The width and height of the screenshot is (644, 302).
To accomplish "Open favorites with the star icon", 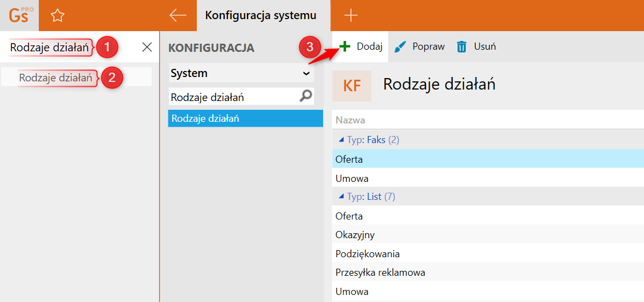I will (x=57, y=15).
